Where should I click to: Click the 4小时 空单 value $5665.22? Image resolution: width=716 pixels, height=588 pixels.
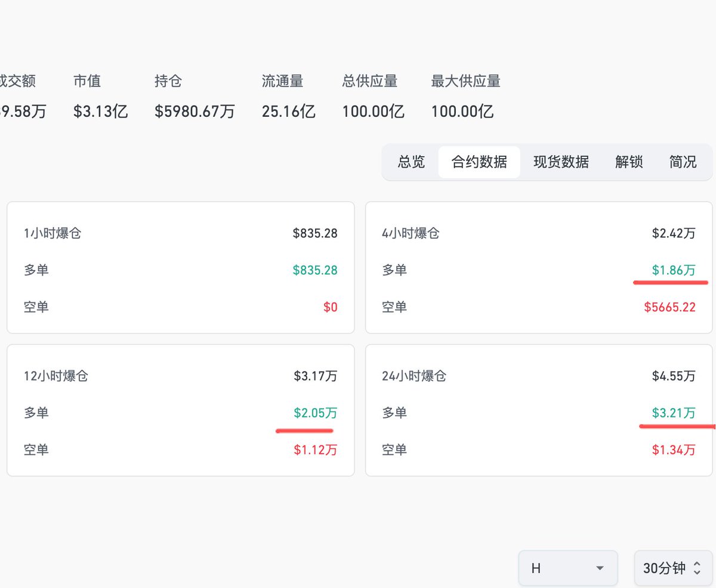coord(669,307)
